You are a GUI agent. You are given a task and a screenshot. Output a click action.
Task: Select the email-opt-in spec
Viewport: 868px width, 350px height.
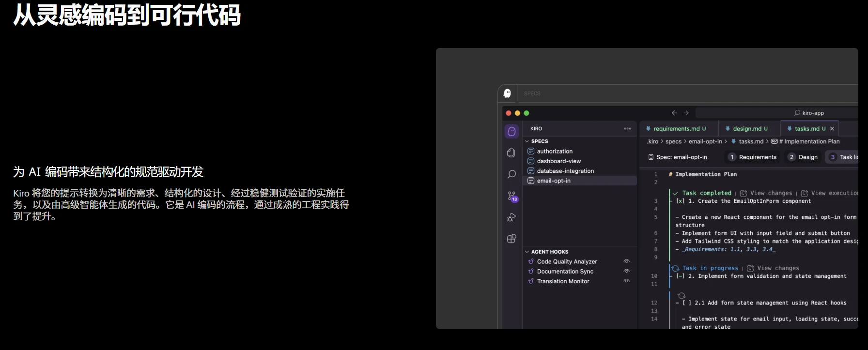pyautogui.click(x=580, y=181)
